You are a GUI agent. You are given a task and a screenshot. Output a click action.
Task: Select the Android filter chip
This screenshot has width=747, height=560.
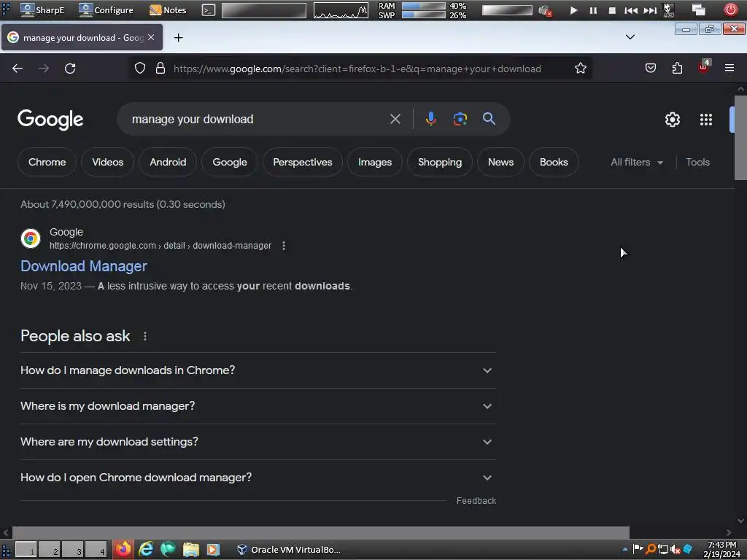(x=168, y=163)
